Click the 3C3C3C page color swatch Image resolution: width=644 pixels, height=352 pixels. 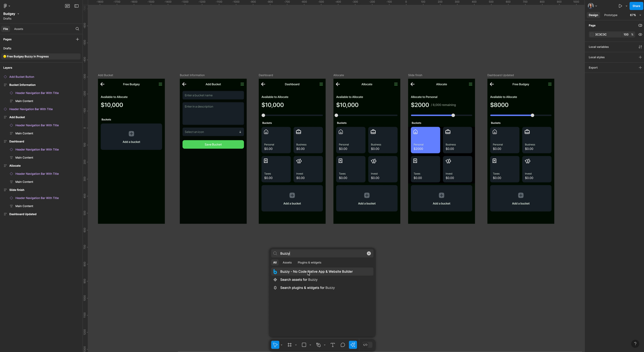[x=591, y=34]
